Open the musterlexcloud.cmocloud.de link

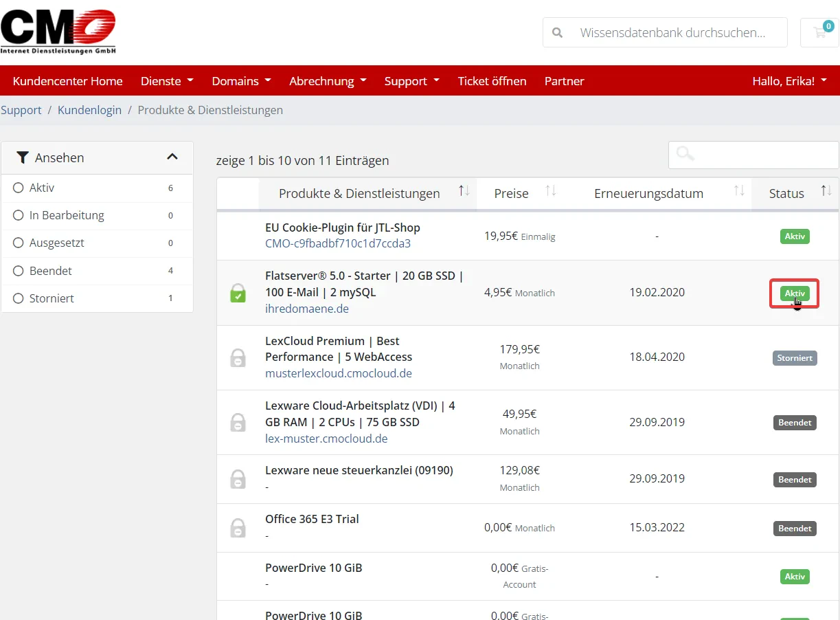[x=339, y=373]
